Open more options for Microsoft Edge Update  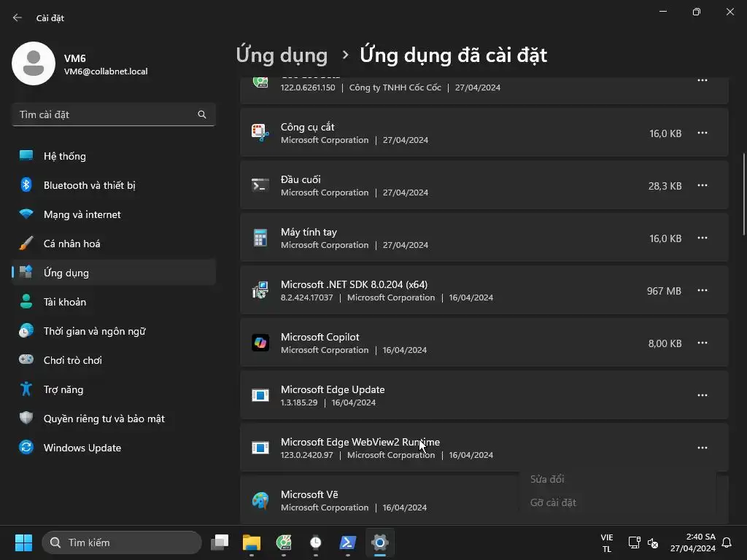pos(703,395)
